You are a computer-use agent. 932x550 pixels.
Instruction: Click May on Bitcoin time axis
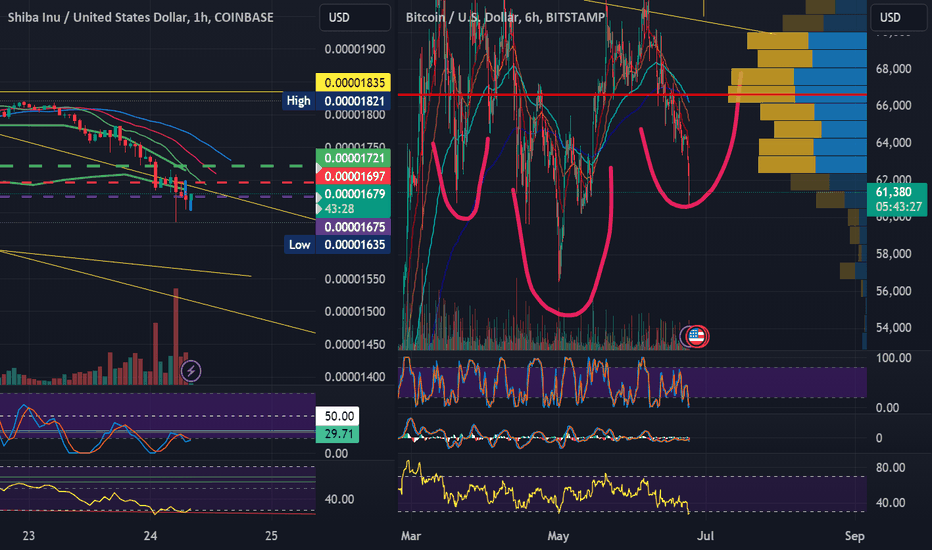coord(558,535)
